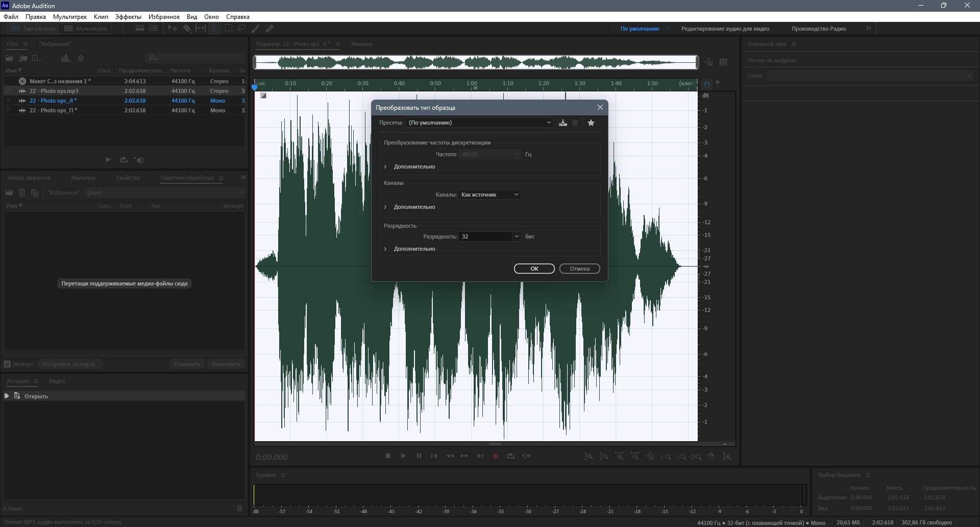Click Open File icon in Files panel
The image size is (980, 527).
9,58
